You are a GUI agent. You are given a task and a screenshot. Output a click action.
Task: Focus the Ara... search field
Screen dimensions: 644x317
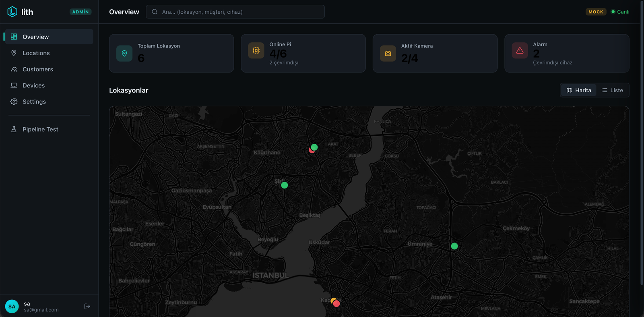tap(235, 12)
